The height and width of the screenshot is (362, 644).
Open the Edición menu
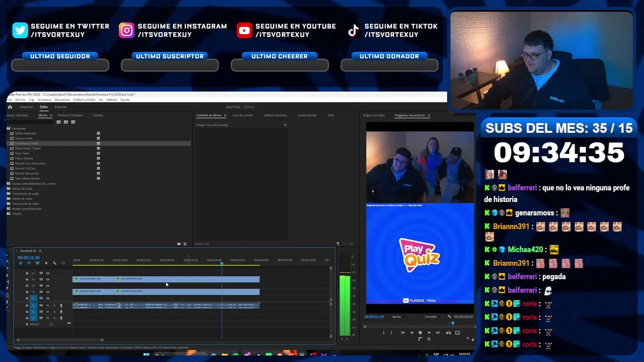click(20, 100)
